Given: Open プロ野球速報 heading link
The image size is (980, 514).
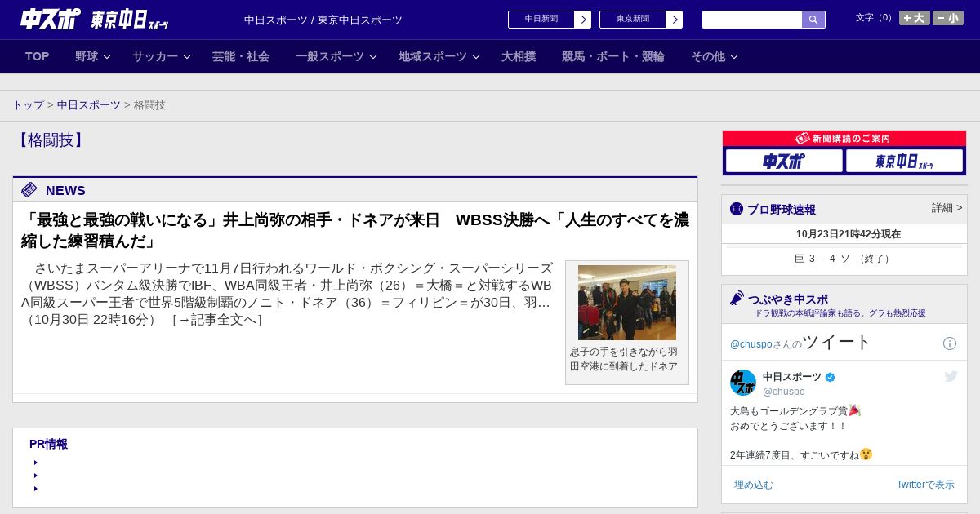Looking at the screenshot, I should (x=782, y=210).
